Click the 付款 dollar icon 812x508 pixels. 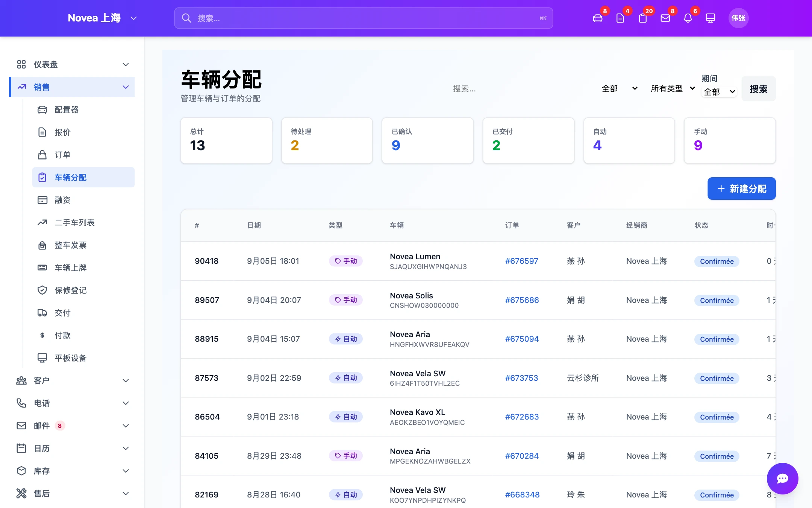tap(42, 335)
